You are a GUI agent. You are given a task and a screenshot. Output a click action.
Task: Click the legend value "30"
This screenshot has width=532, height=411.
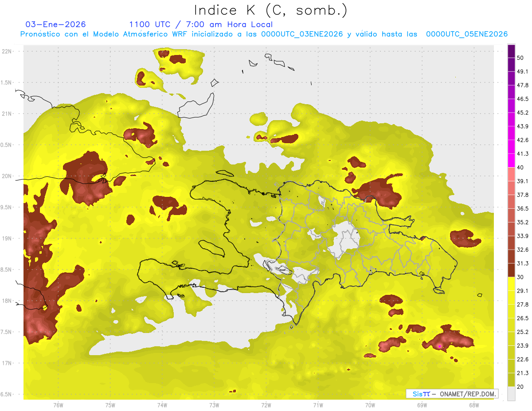[520, 277]
